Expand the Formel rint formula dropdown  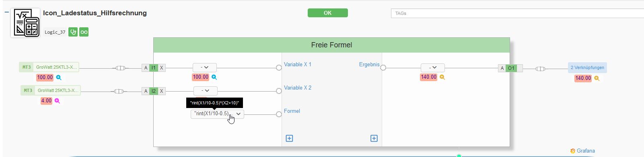(x=217, y=114)
